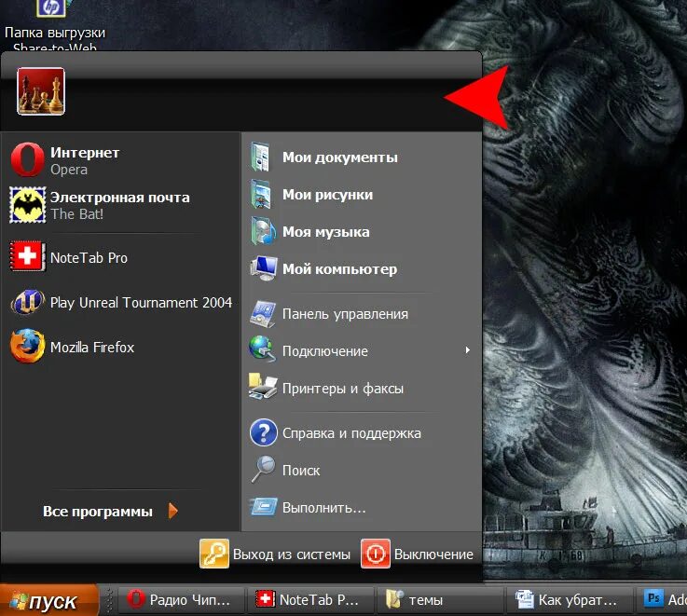Click the пуск Start button
This screenshot has width=687, height=616.
(x=49, y=600)
